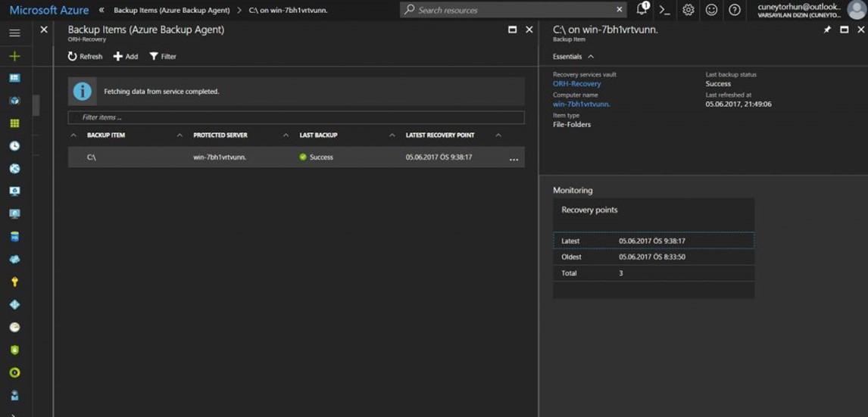868x417 pixels.
Task: Select the Total recovery points row
Action: click(x=653, y=273)
